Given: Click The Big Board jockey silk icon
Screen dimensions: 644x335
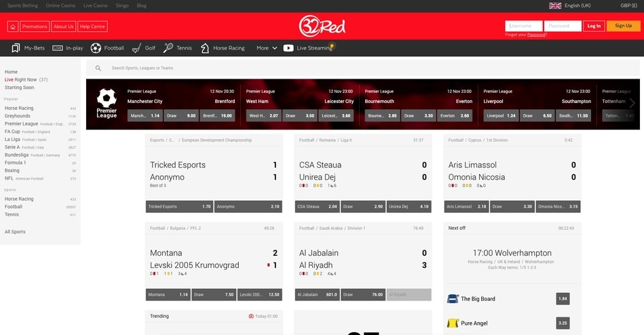Looking at the screenshot, I should 453,298.
